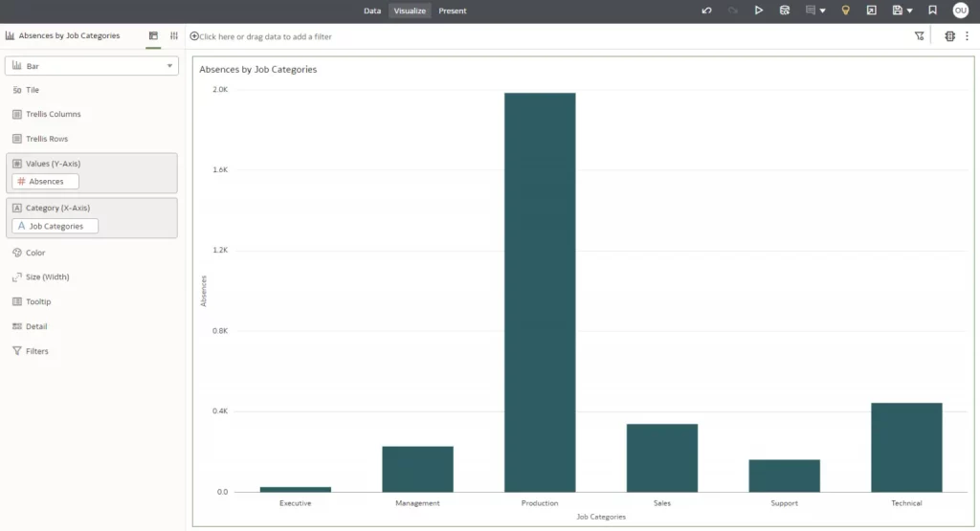Click the Export icon in the header
Viewport: 980px width, 531px height.
tap(871, 11)
